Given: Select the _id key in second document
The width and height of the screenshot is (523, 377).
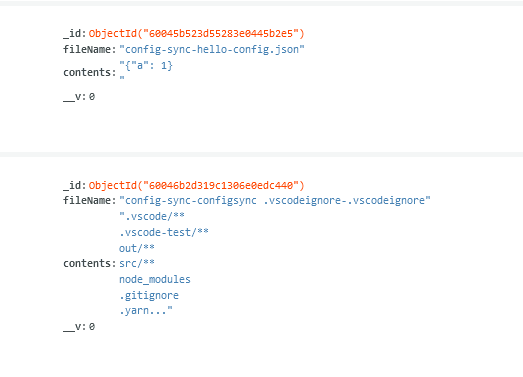Looking at the screenshot, I should pos(75,185).
